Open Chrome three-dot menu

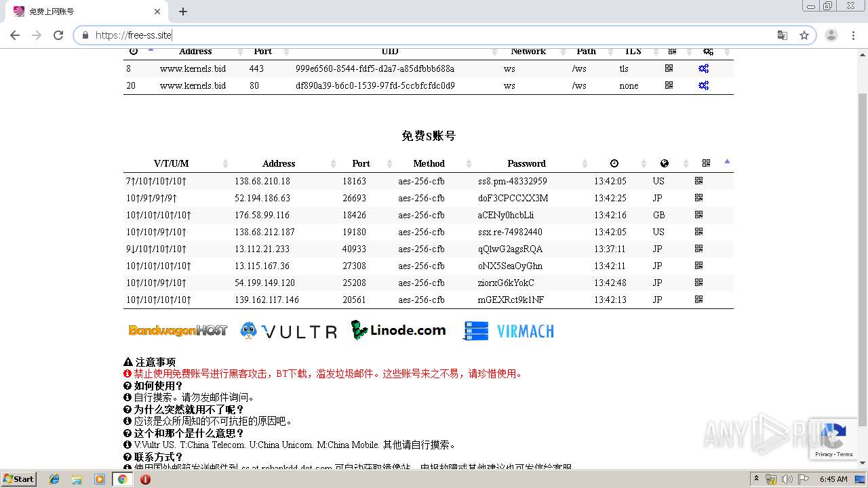[x=853, y=35]
